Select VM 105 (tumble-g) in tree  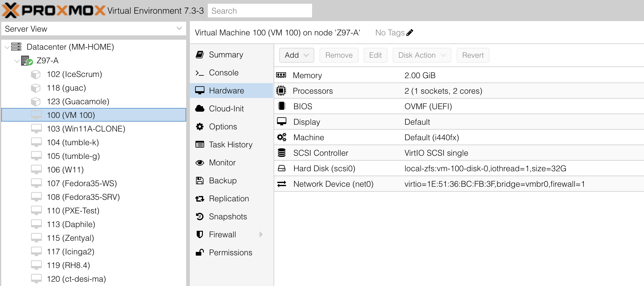click(94, 156)
